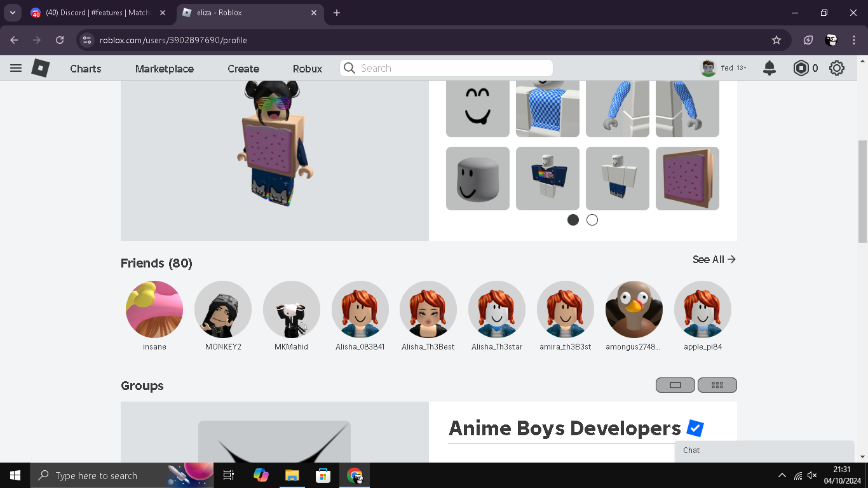868x488 pixels.
Task: Open Alisha_083841's profile name link
Action: (x=360, y=347)
